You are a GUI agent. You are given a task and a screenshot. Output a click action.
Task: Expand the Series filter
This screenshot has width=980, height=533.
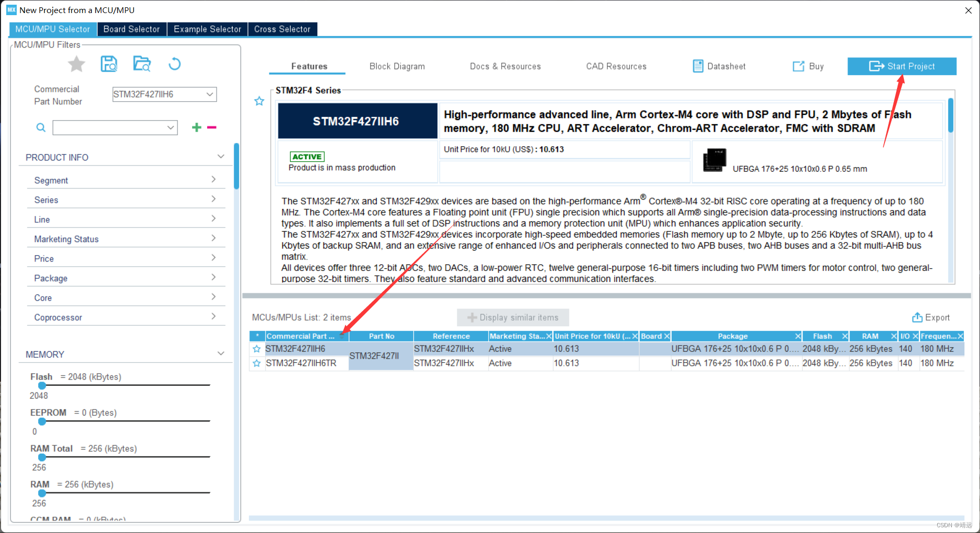[x=213, y=199]
